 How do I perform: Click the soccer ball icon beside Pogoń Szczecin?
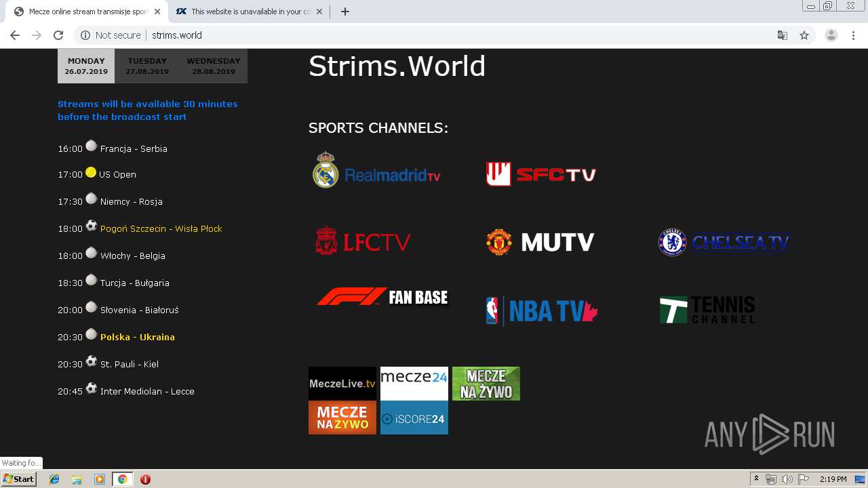point(92,226)
